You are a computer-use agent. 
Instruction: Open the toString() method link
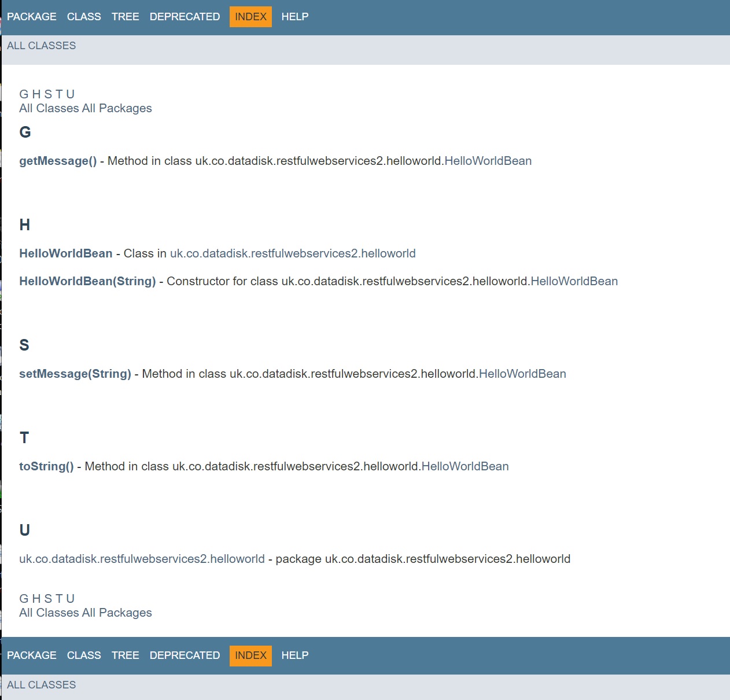click(x=46, y=466)
